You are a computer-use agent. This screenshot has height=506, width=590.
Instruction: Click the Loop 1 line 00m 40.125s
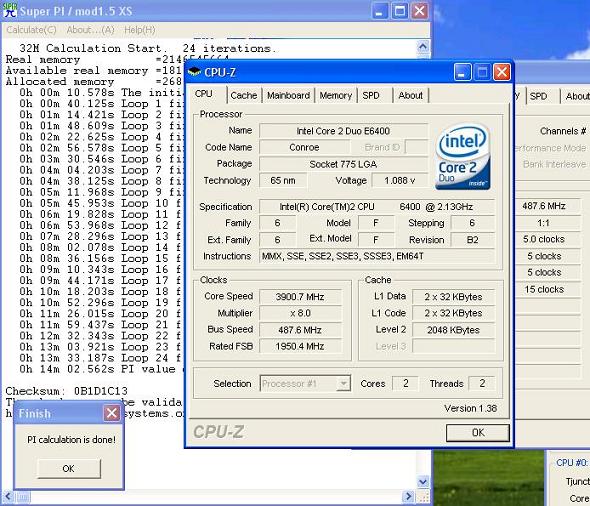tap(100, 103)
